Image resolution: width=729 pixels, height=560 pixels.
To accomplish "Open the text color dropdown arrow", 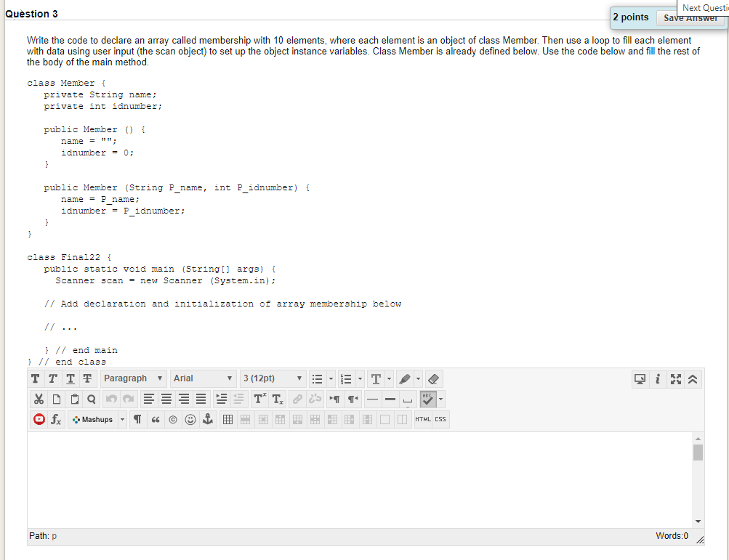I will (x=389, y=378).
